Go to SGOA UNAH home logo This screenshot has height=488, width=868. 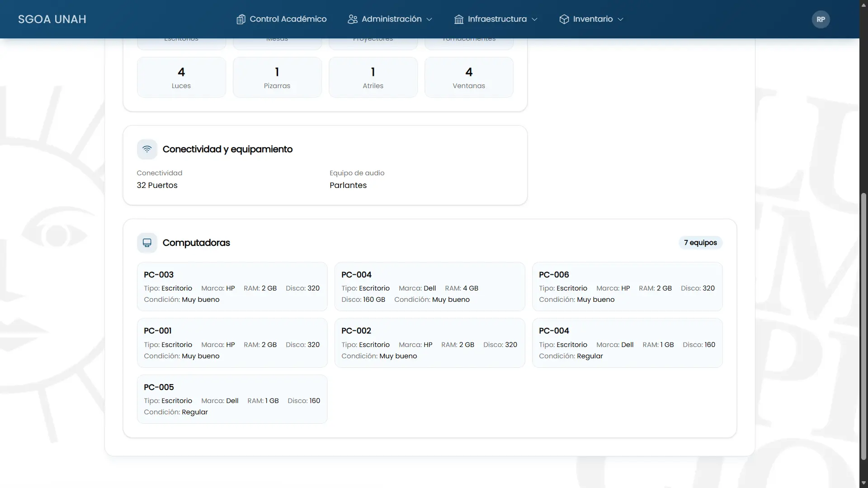tap(52, 19)
